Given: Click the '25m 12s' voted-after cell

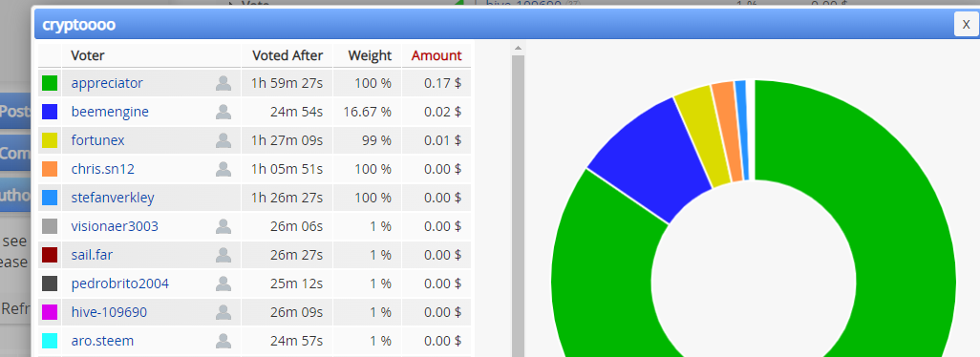Looking at the screenshot, I should (x=287, y=283).
